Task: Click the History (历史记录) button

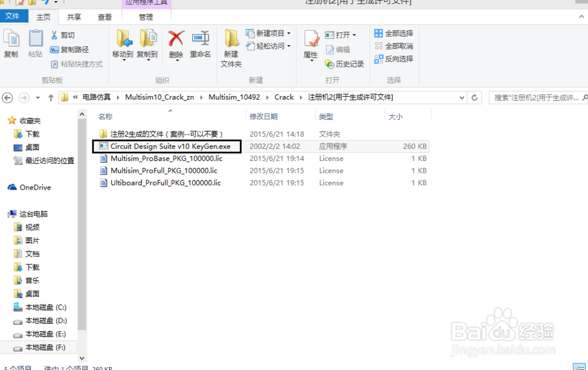Action: pyautogui.click(x=344, y=64)
